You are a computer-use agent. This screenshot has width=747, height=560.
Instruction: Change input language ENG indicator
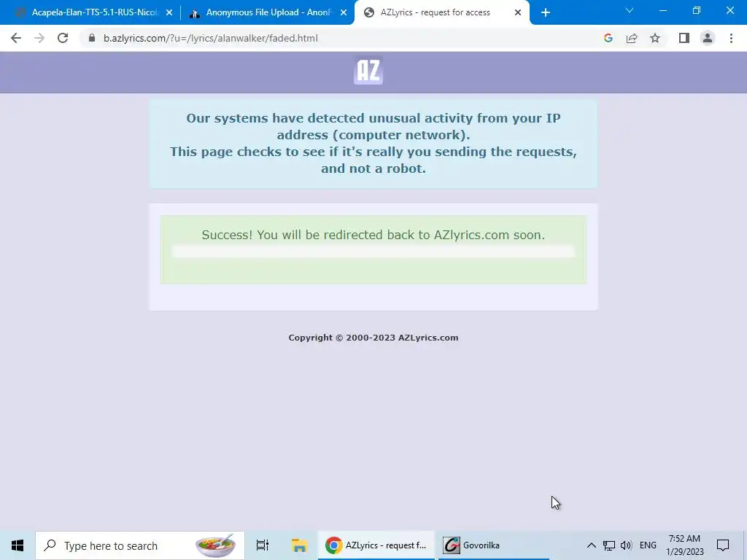(x=648, y=545)
